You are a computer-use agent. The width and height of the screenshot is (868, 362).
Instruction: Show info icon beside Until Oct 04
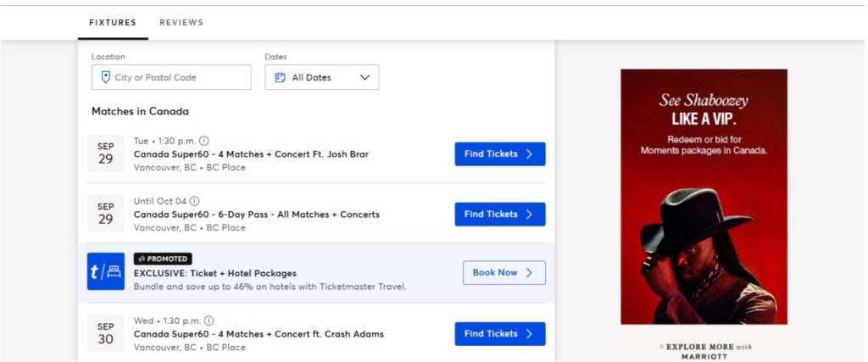(x=195, y=201)
